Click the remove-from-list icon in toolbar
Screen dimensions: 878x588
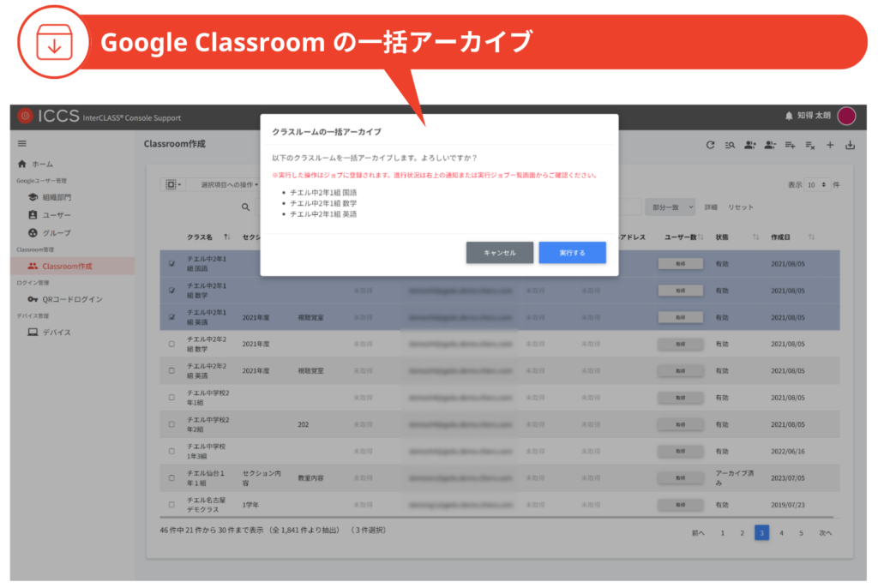point(810,145)
